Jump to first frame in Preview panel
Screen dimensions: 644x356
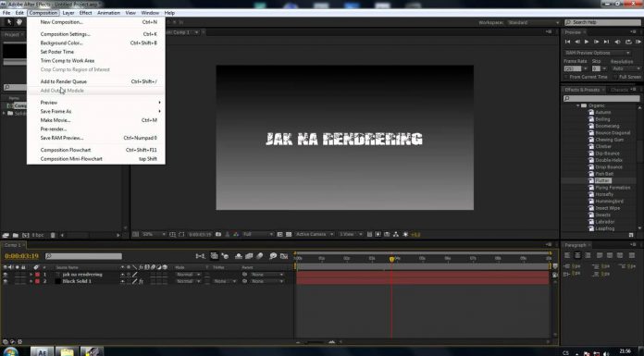(567, 42)
